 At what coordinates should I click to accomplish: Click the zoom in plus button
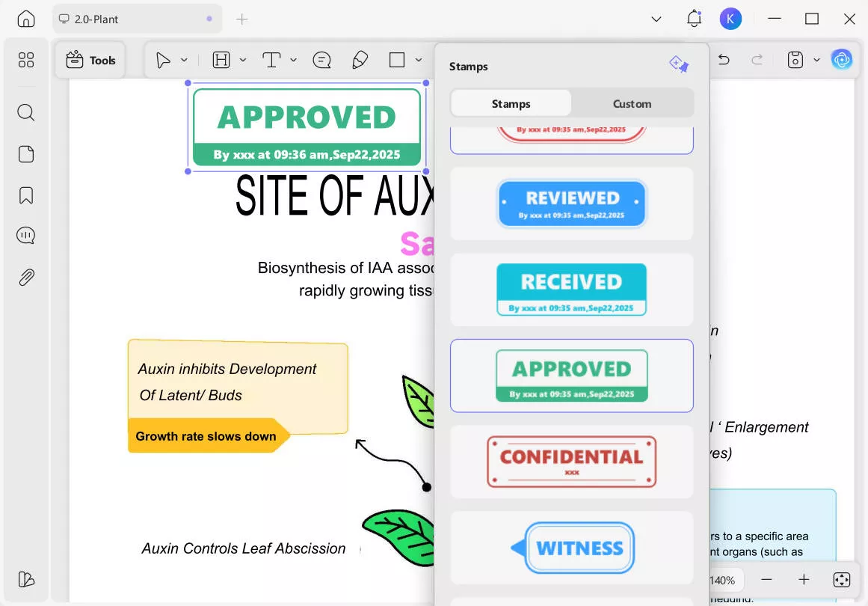click(804, 580)
